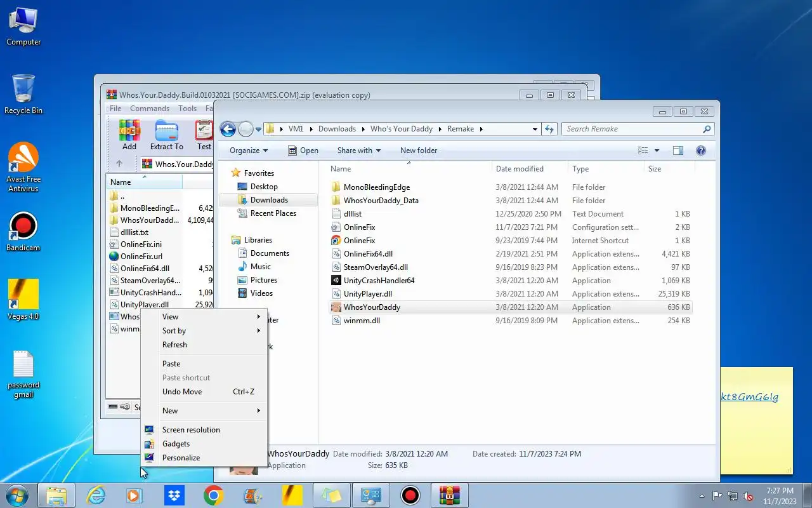The image size is (812, 508).
Task: Click the Bandicam record icon on taskbar
Action: (410, 495)
